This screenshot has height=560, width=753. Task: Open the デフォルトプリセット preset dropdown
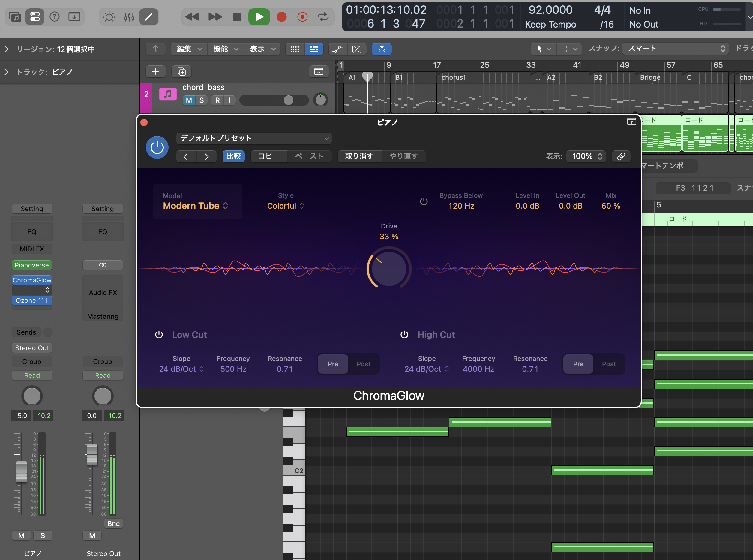pos(254,138)
